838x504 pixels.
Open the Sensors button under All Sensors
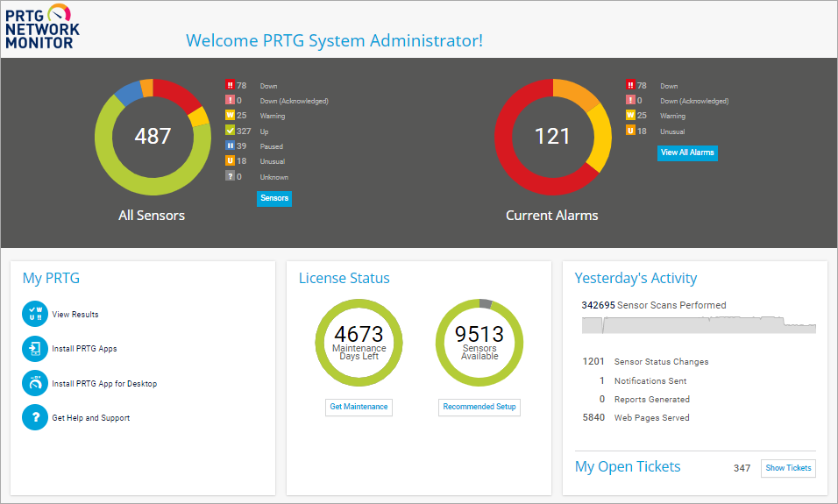pos(274,198)
